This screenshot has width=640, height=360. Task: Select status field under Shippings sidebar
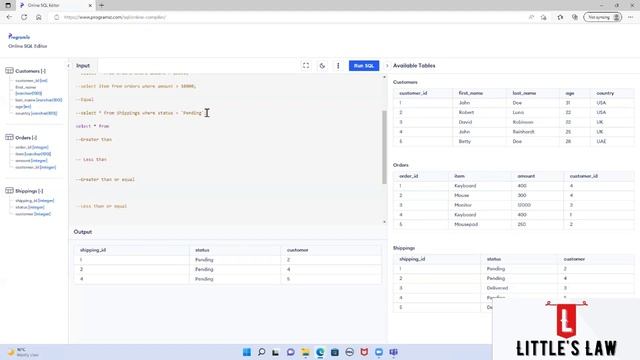coord(30,207)
